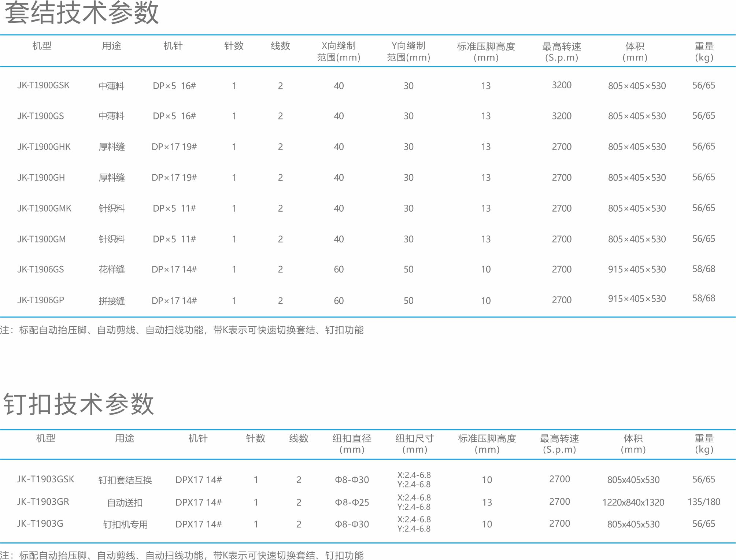Click the note under the top table
This screenshot has width=736, height=560.
point(182,330)
